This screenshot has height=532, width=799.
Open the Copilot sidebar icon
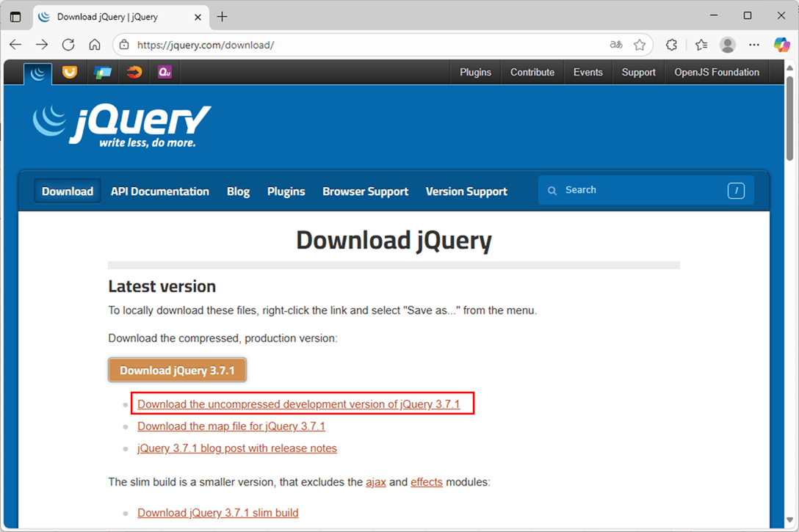pyautogui.click(x=781, y=45)
